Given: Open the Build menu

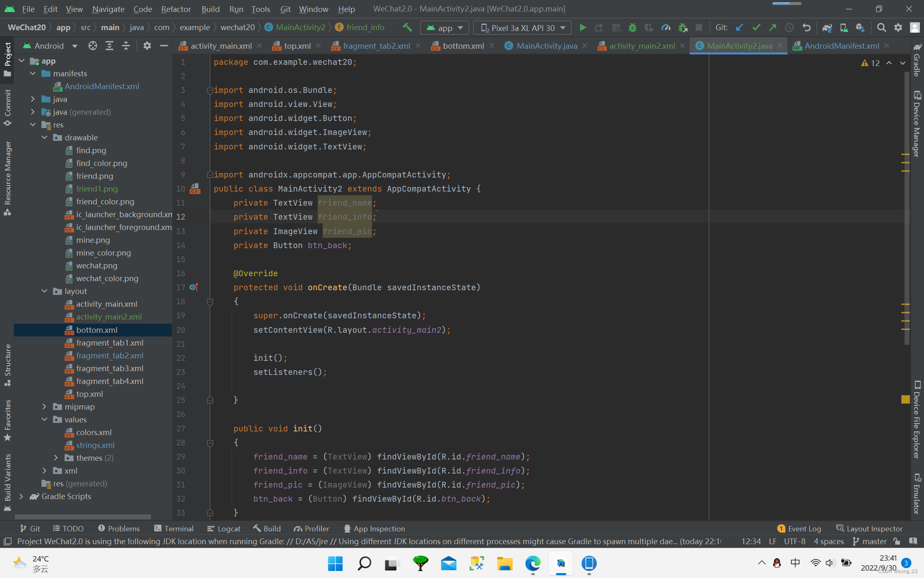Looking at the screenshot, I should [210, 9].
